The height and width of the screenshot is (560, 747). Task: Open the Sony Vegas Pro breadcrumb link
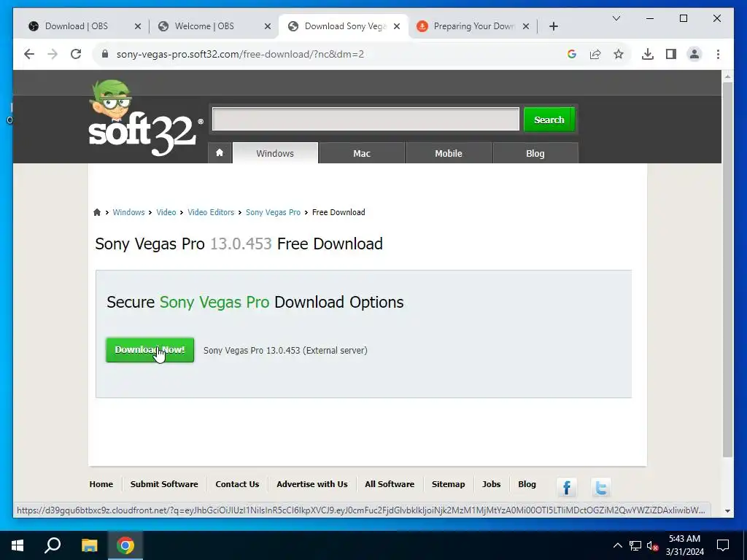tap(273, 212)
